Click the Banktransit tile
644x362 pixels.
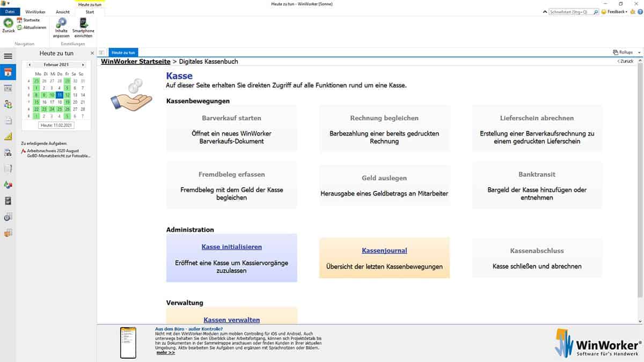(x=537, y=185)
